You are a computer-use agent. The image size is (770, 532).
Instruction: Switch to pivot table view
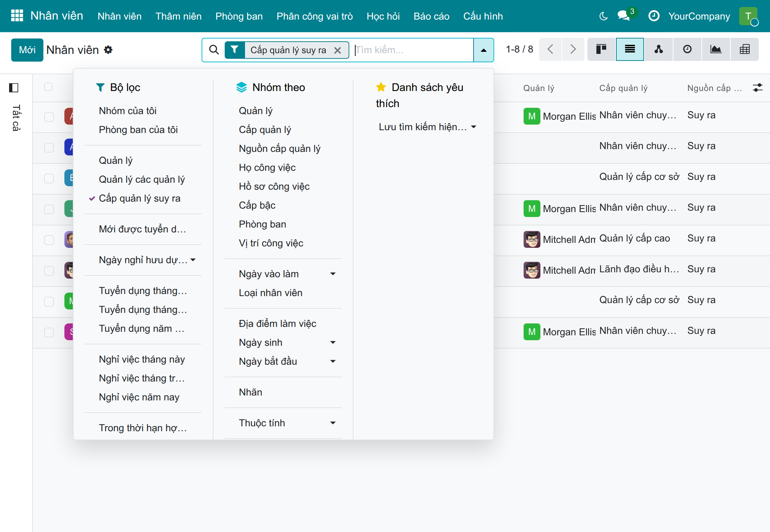pyautogui.click(x=744, y=49)
